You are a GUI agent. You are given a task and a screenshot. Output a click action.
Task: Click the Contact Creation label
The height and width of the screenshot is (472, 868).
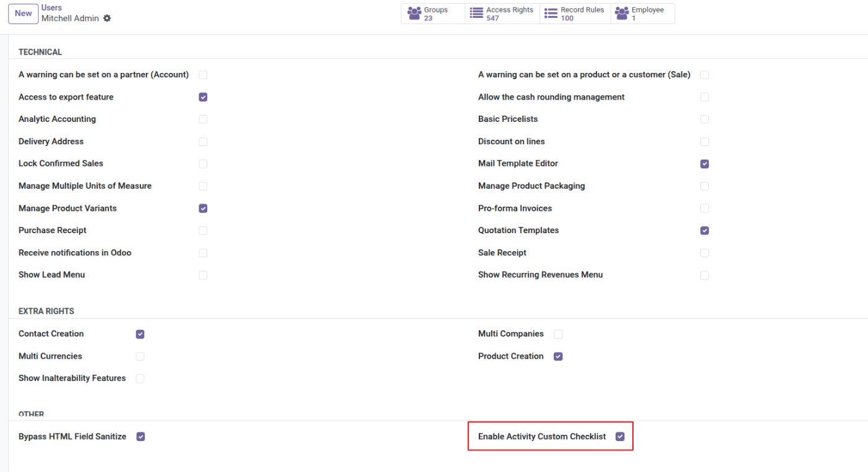click(x=51, y=334)
